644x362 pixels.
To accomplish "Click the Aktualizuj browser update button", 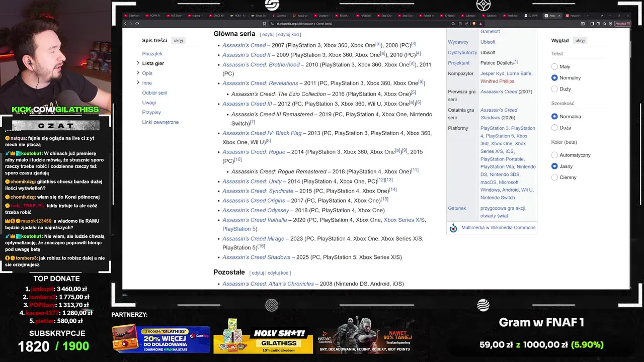I will (x=622, y=24).
